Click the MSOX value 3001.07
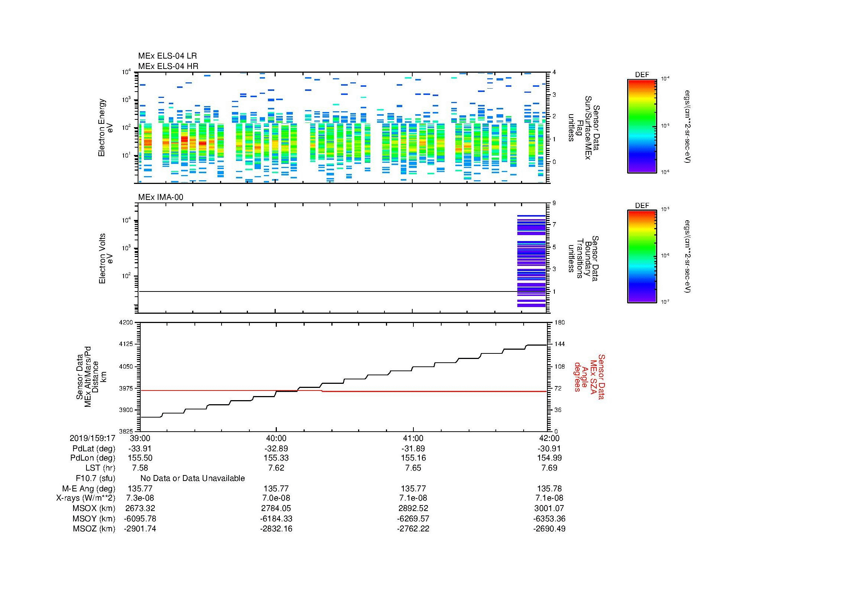Viewport: 868px width, 613px height. click(549, 508)
